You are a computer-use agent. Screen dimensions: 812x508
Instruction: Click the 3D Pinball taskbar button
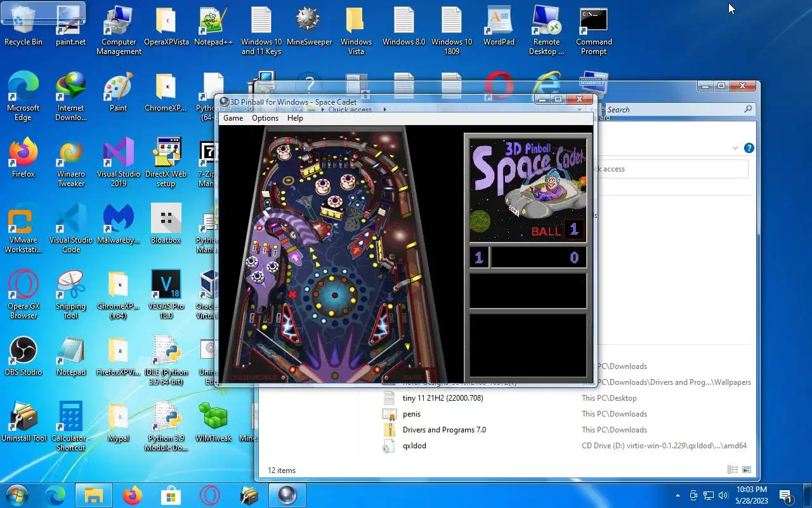click(x=287, y=495)
